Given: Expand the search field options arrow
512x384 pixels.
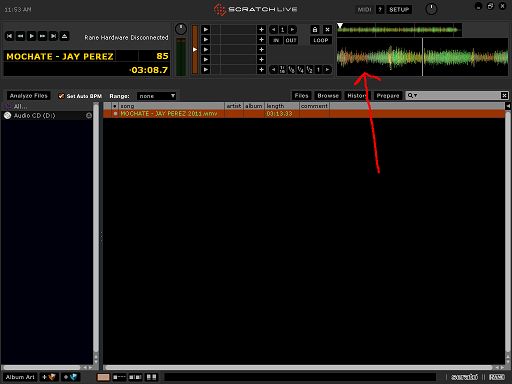Looking at the screenshot, I should 416,96.
